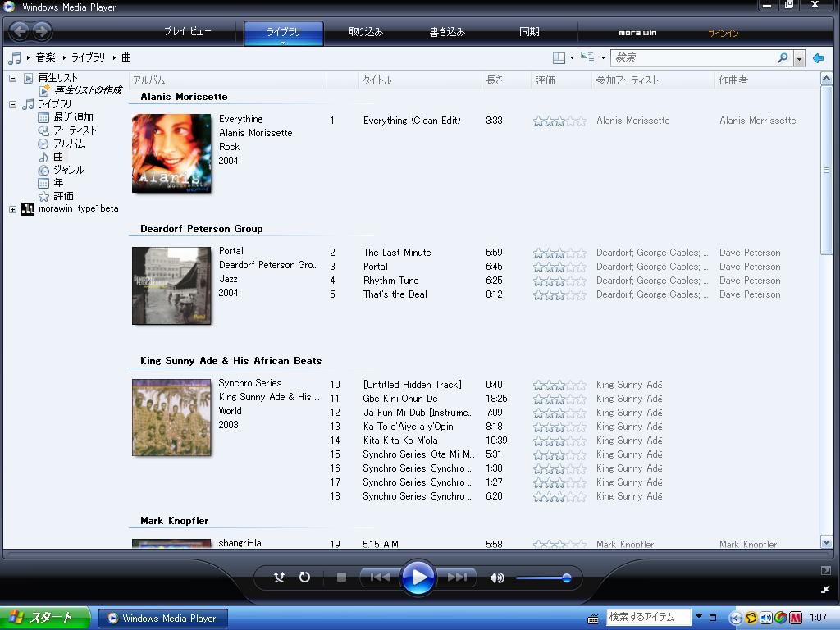Viewport: 840px width, 630px height.
Task: Select 評価 in the library tree
Action: click(x=63, y=196)
